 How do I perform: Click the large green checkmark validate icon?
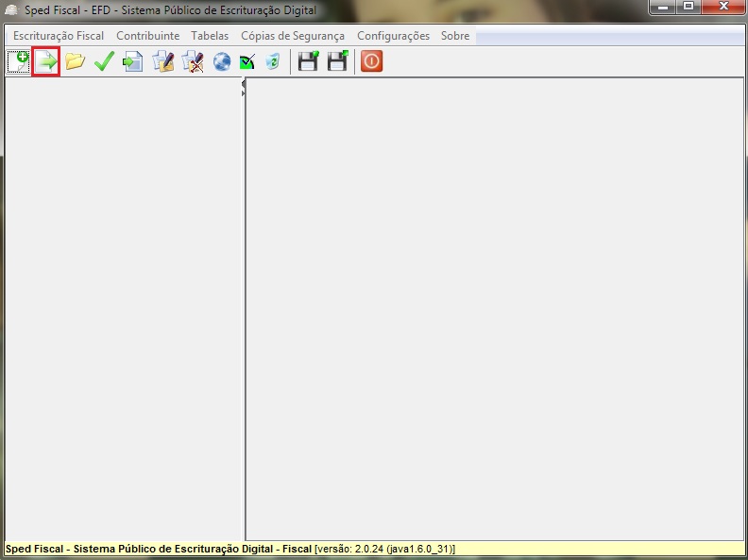point(104,62)
